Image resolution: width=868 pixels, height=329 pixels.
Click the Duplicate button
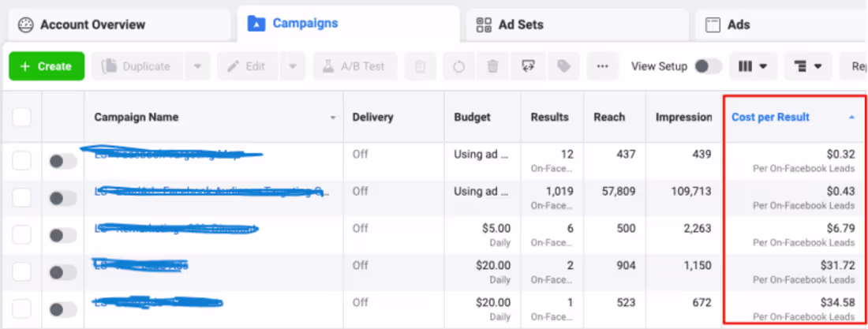tap(138, 66)
